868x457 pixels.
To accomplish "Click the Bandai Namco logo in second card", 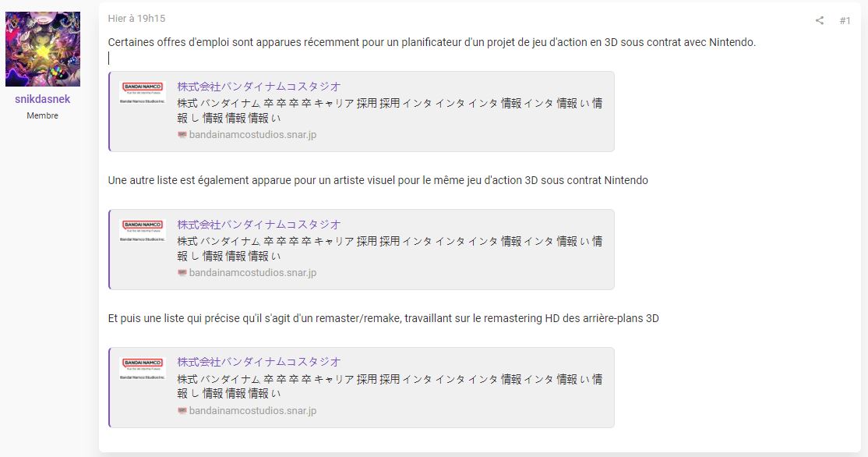I will (x=143, y=230).
